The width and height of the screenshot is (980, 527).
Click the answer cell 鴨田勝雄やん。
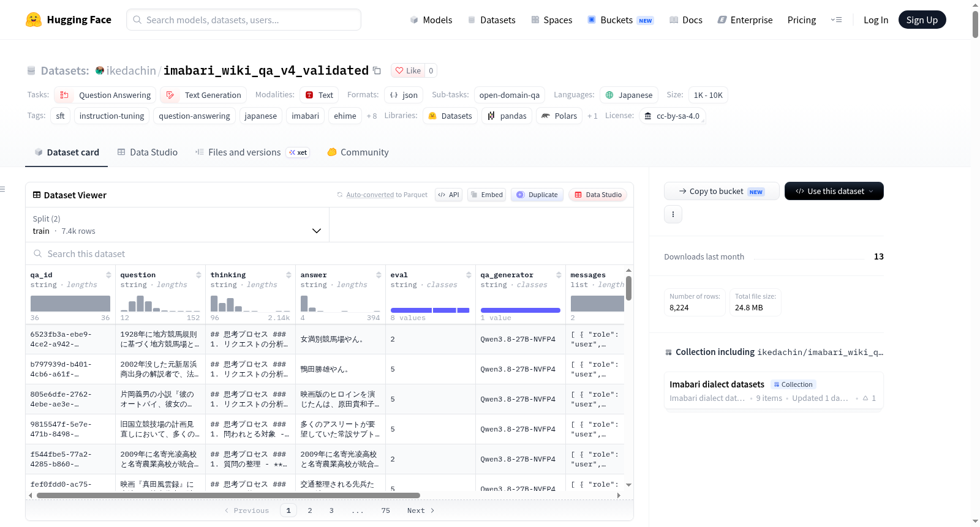click(x=341, y=369)
